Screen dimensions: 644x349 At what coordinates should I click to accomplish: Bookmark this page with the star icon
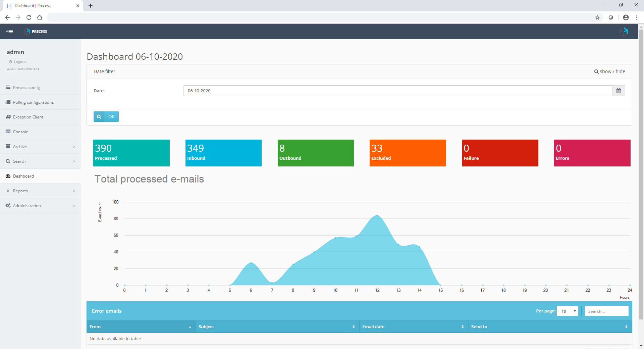click(597, 17)
